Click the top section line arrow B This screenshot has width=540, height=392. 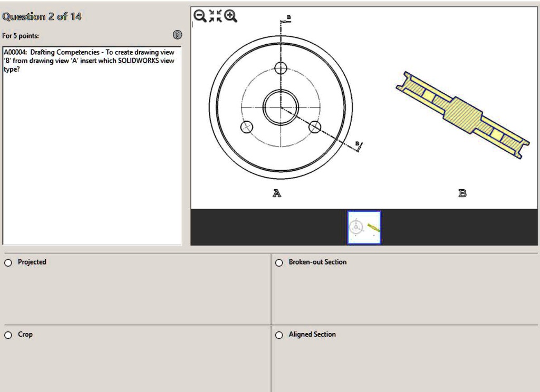click(x=285, y=19)
